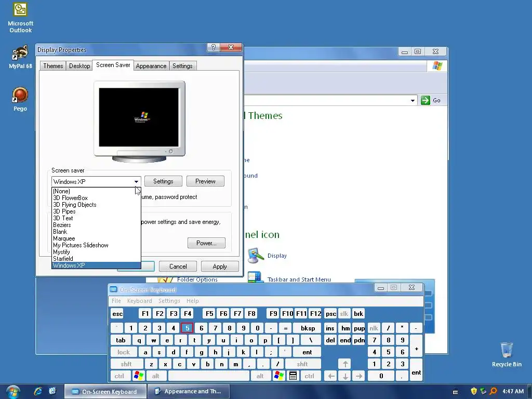Click the Go arrow in address bar
This screenshot has width=532, height=399.
point(425,100)
